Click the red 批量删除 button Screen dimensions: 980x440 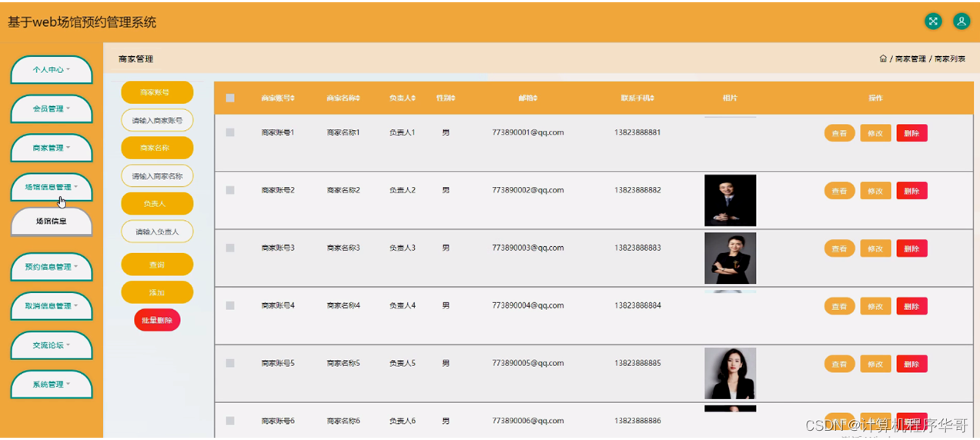point(157,320)
